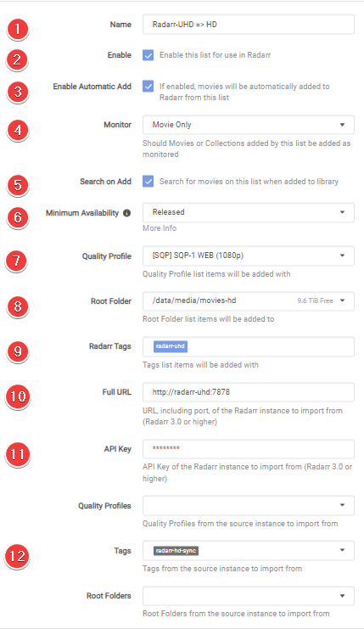Click the Full URL input field
The width and height of the screenshot is (364, 629).
248,392
